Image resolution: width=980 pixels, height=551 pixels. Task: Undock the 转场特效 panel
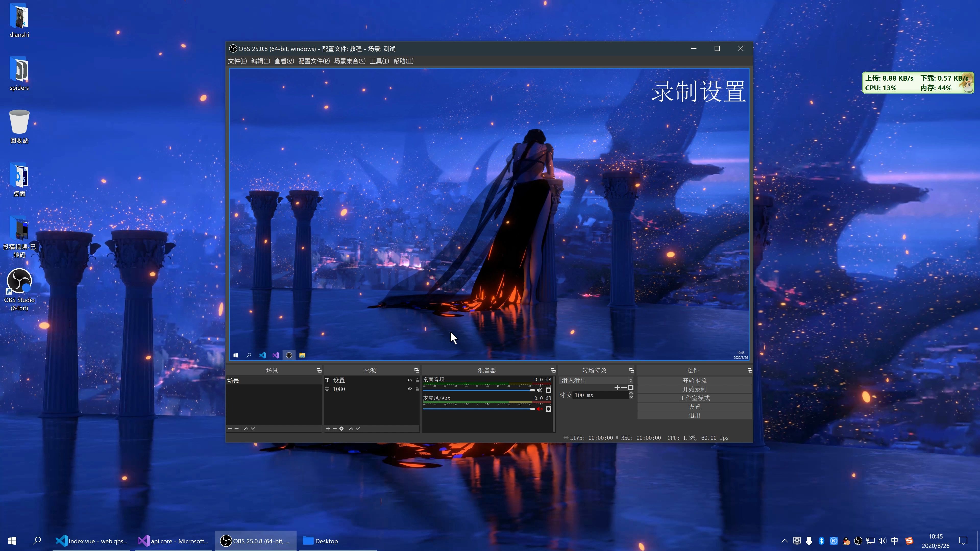coord(632,370)
